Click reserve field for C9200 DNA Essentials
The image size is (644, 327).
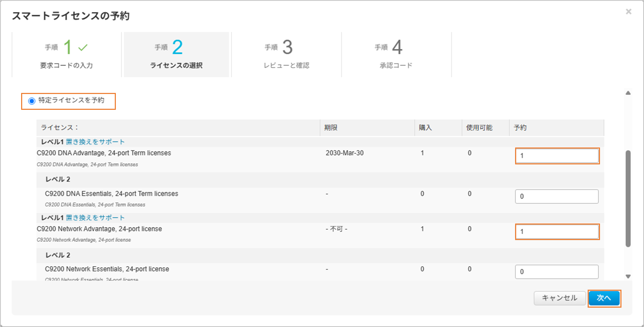tap(556, 196)
